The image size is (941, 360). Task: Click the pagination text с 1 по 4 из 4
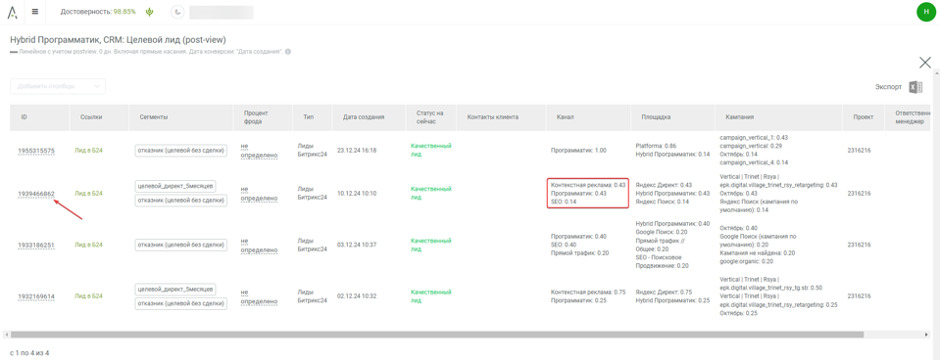(30, 353)
